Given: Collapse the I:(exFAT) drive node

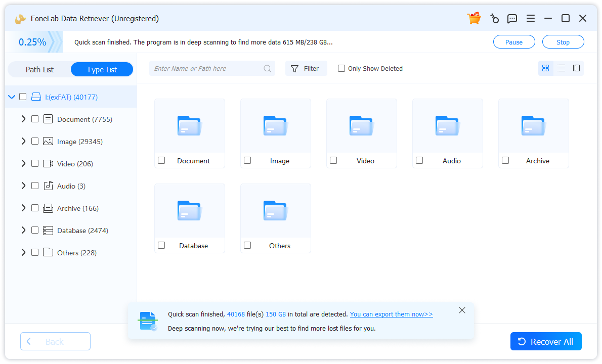Looking at the screenshot, I should pos(11,96).
